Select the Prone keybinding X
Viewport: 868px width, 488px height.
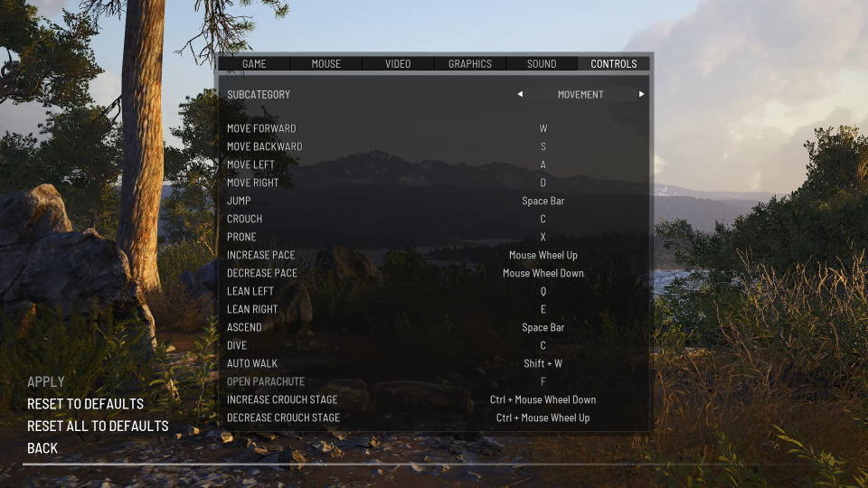pos(543,237)
